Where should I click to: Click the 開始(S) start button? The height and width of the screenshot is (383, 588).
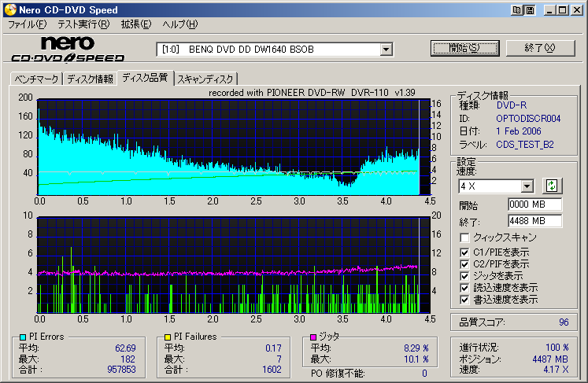click(x=465, y=48)
